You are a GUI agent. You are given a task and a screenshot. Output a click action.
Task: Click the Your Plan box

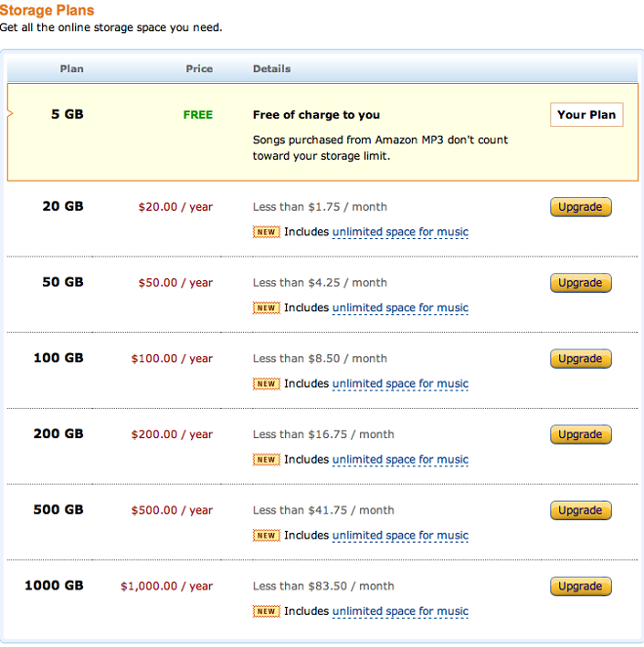point(586,114)
